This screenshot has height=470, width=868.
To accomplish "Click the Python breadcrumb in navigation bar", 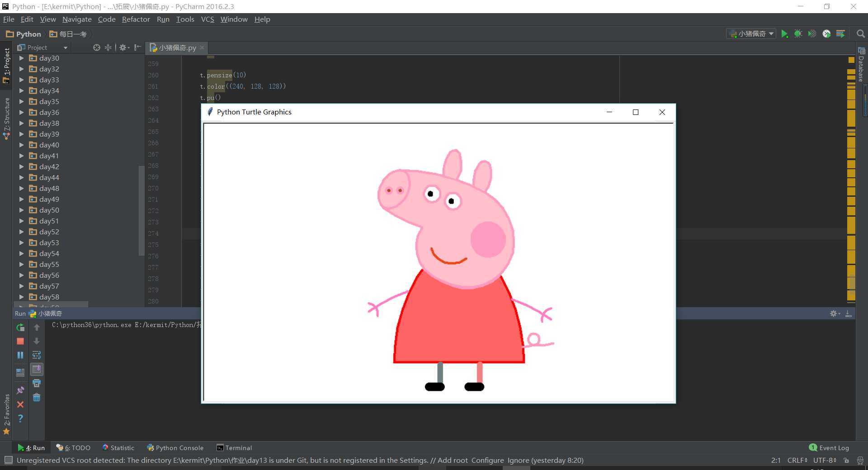I will click(x=24, y=34).
